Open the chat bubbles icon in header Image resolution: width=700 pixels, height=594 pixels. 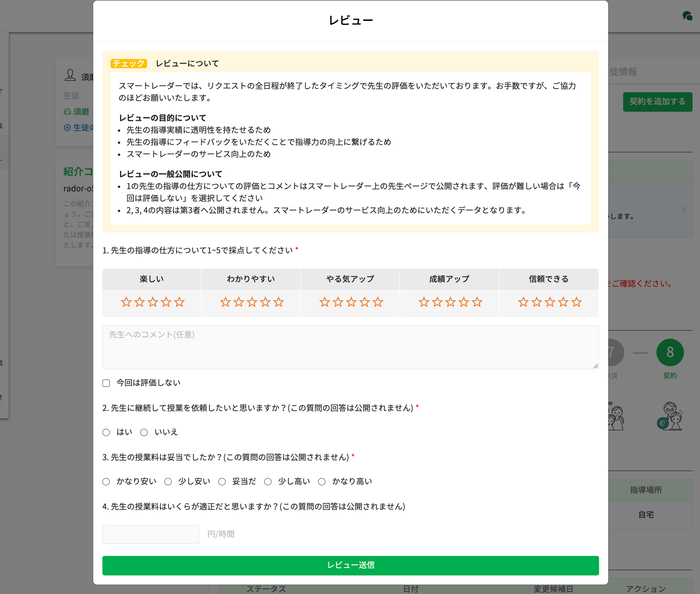687,16
